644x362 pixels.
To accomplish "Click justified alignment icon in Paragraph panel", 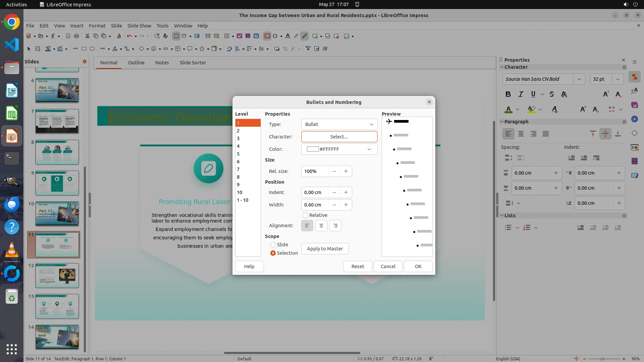I will pos(546,134).
